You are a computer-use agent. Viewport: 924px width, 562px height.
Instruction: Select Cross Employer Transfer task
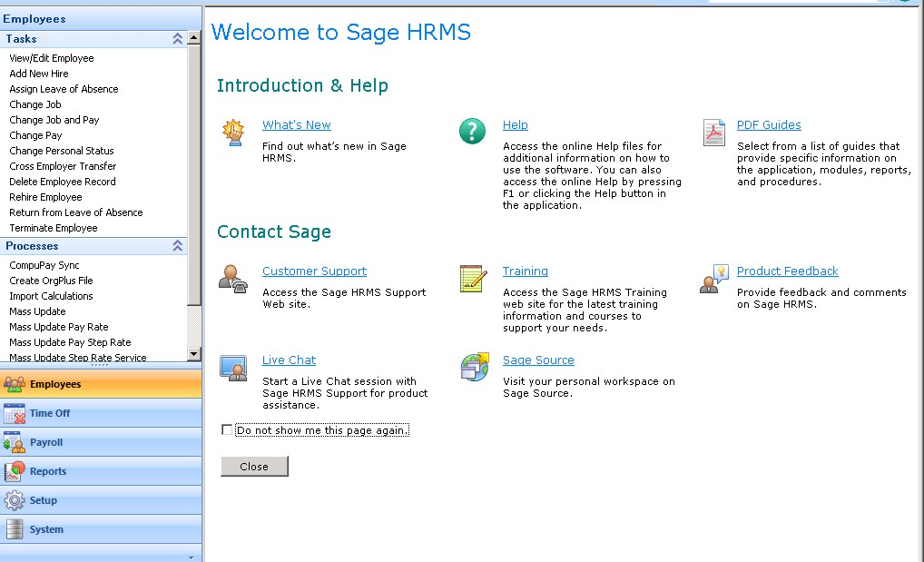tap(63, 166)
